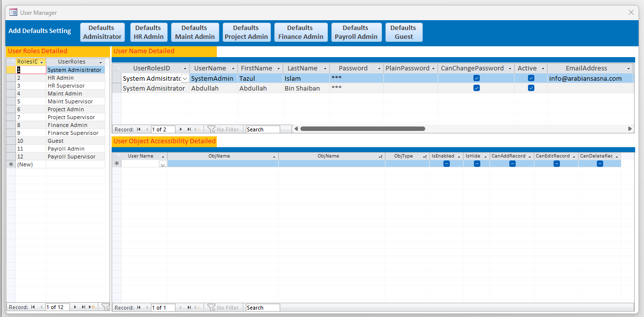Open UserRolesID column header filter arrow
This screenshot has height=317, width=644.
(185, 68)
